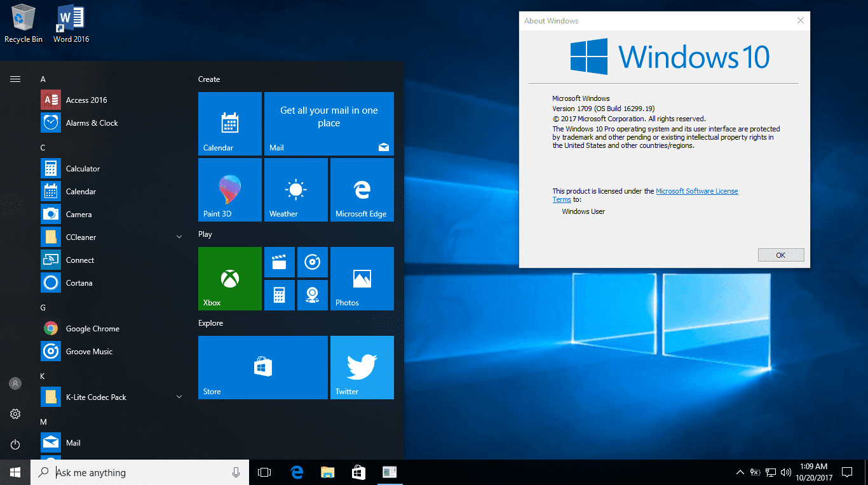The height and width of the screenshot is (485, 868).
Task: Open the Photos tile
Action: coord(362,279)
